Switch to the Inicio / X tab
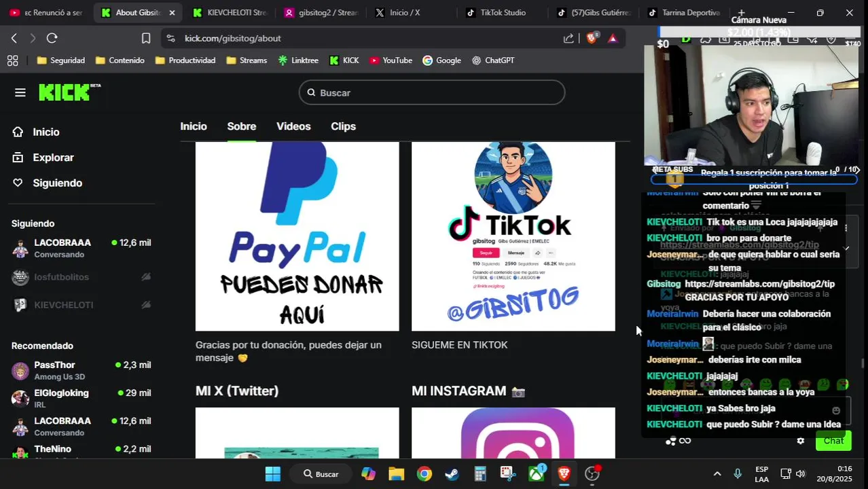 (413, 12)
